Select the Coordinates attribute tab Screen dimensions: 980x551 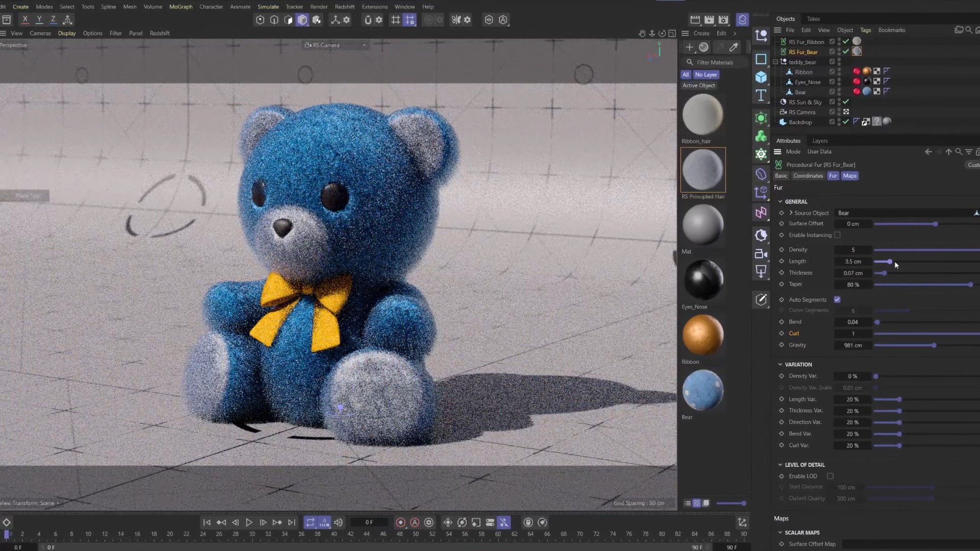click(x=808, y=176)
